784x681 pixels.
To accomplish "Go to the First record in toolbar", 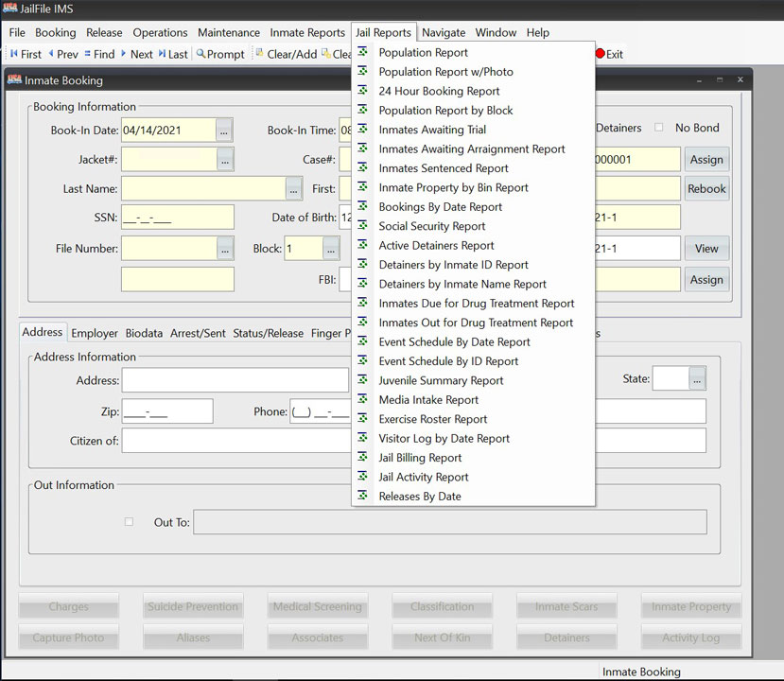I will point(26,54).
